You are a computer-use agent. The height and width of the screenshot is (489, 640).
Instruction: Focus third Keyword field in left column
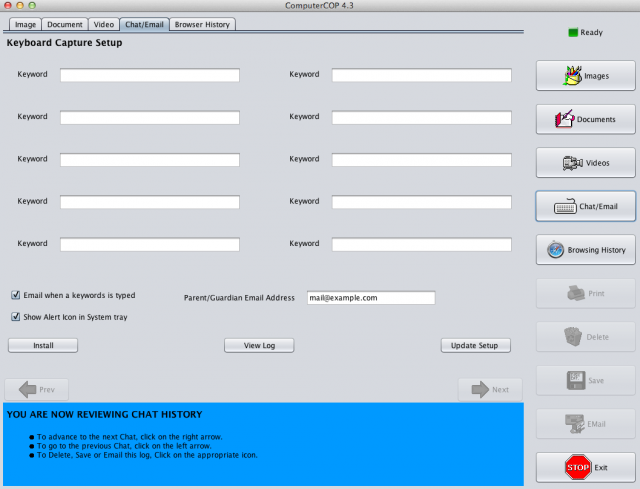pyautogui.click(x=150, y=160)
